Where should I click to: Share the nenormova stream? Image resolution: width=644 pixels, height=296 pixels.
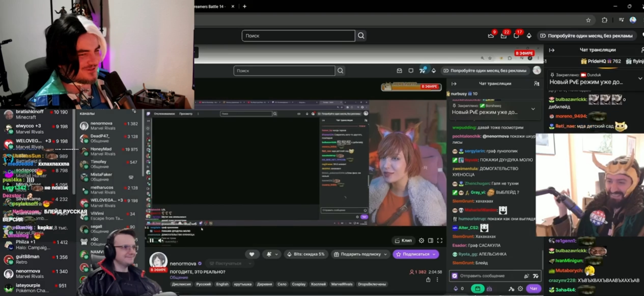coord(428,280)
